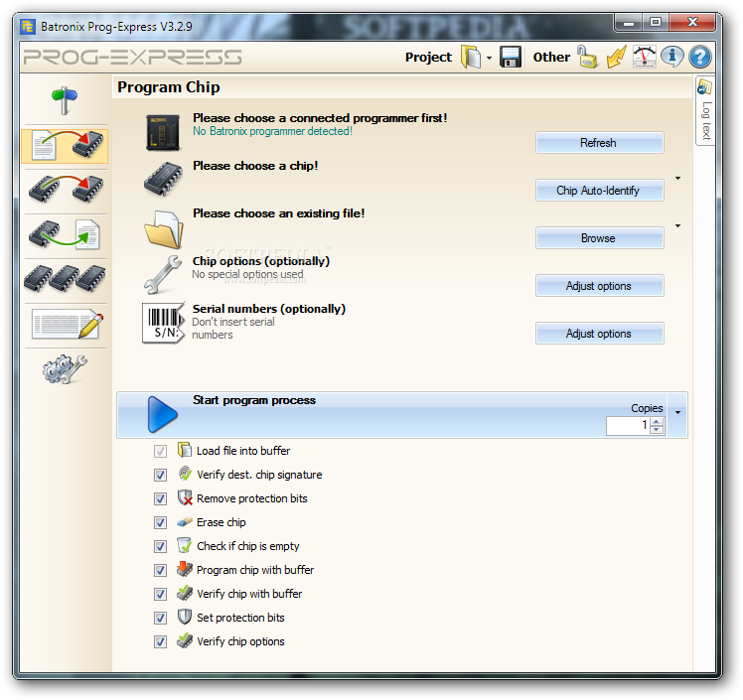The width and height of the screenshot is (743, 700).
Task: Click Adjust options for Chip options
Action: tap(599, 286)
